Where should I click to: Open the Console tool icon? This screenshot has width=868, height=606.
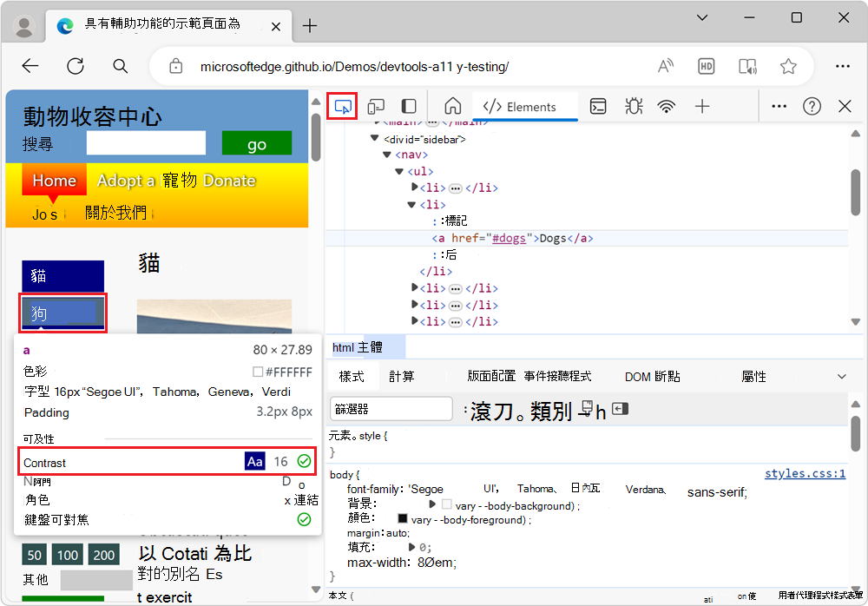click(598, 106)
